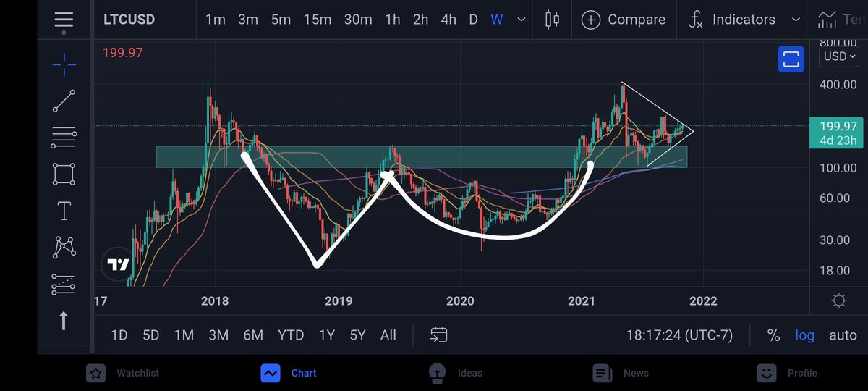This screenshot has width=868, height=391.
Task: Click the TradingView logo on chart
Action: click(x=119, y=266)
